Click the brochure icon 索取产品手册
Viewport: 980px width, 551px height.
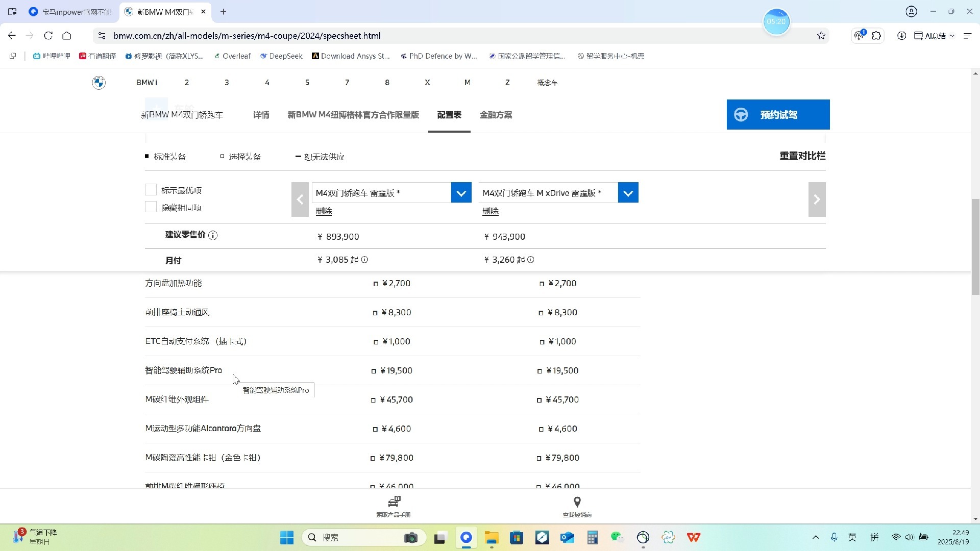(394, 502)
